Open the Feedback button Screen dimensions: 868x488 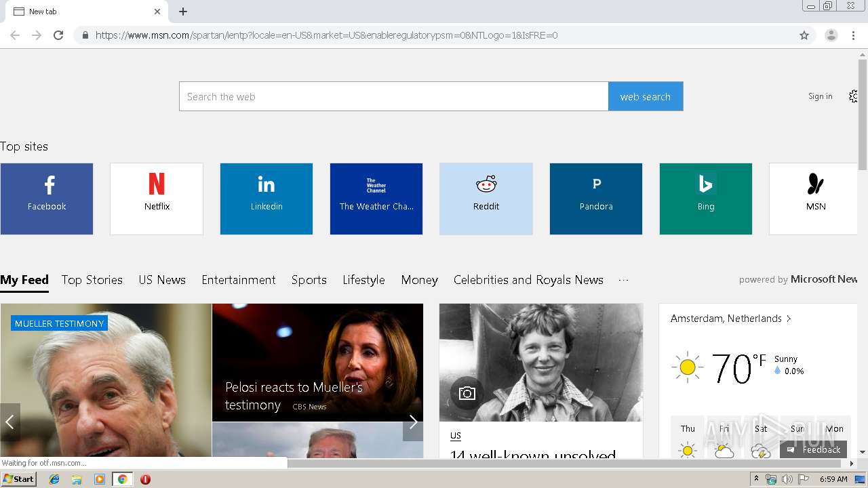coord(813,449)
